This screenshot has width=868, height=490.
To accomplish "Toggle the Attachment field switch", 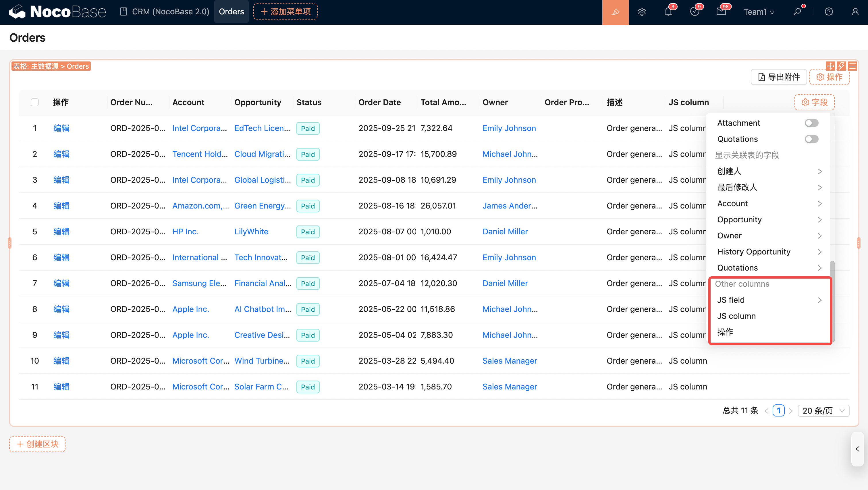I will (x=811, y=123).
